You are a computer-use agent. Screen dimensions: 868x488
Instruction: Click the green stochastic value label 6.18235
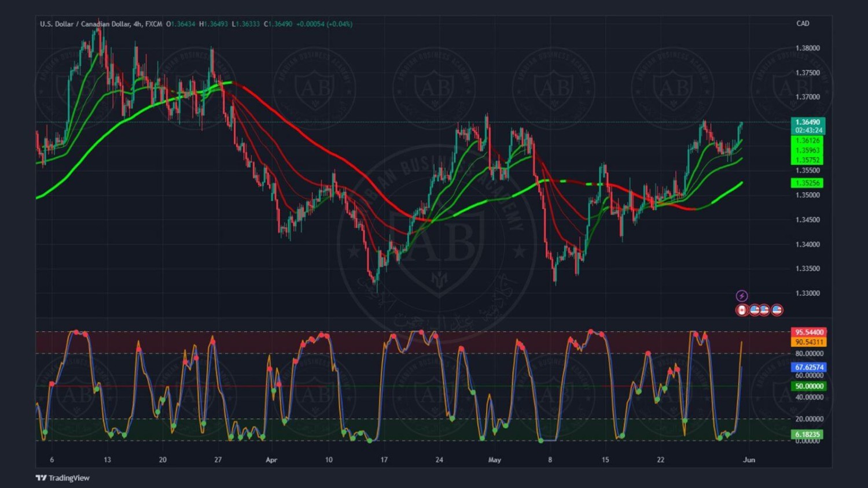coord(807,434)
